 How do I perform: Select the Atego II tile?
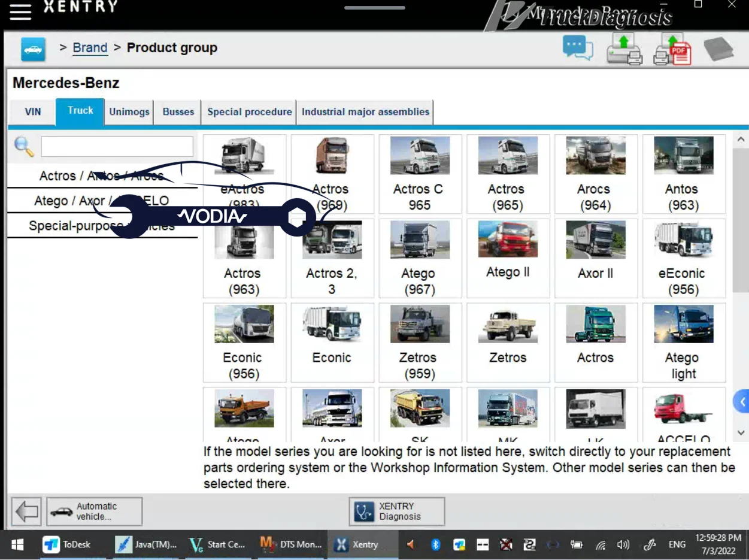508,258
